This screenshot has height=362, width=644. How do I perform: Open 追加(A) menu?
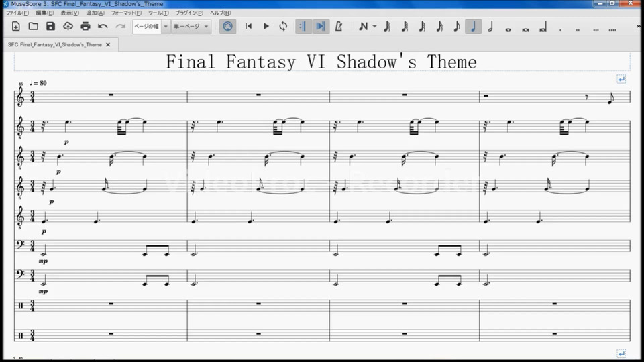click(95, 13)
